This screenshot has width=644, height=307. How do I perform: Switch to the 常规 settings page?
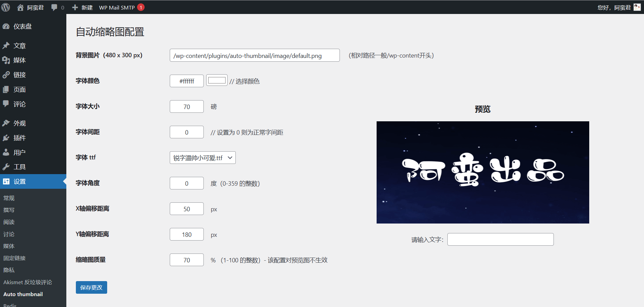pyautogui.click(x=8, y=198)
